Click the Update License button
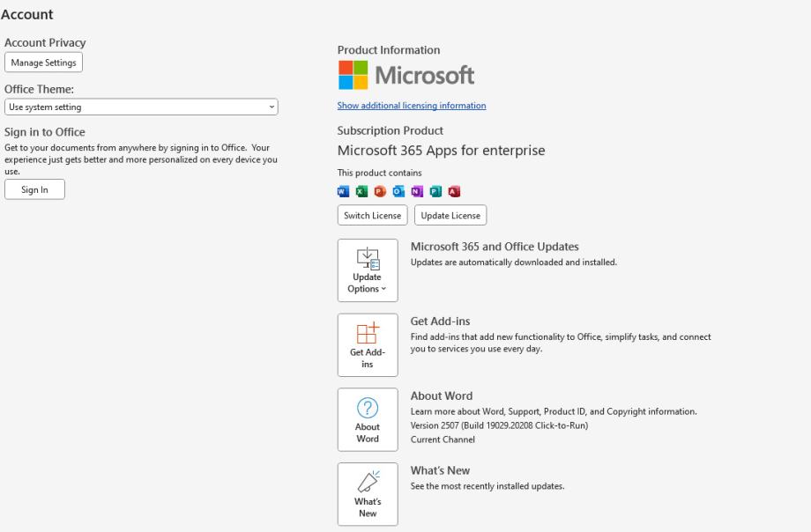Image resolution: width=811 pixels, height=532 pixels. click(x=450, y=216)
